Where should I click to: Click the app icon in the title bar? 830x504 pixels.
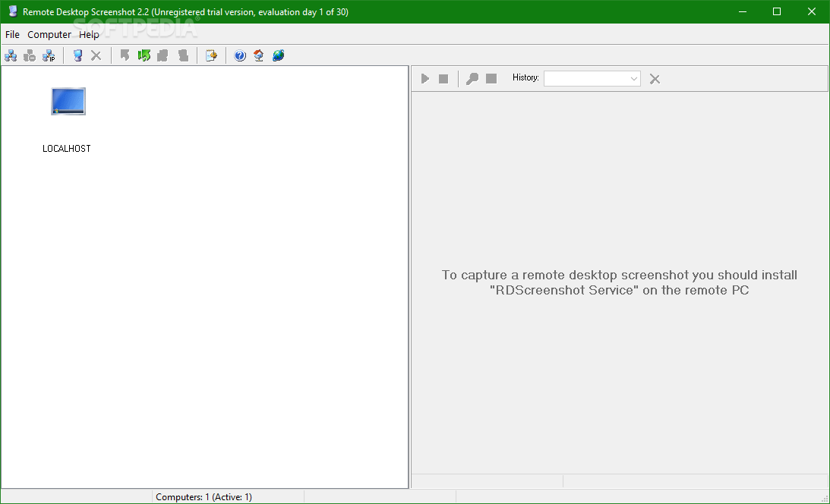tap(13, 11)
